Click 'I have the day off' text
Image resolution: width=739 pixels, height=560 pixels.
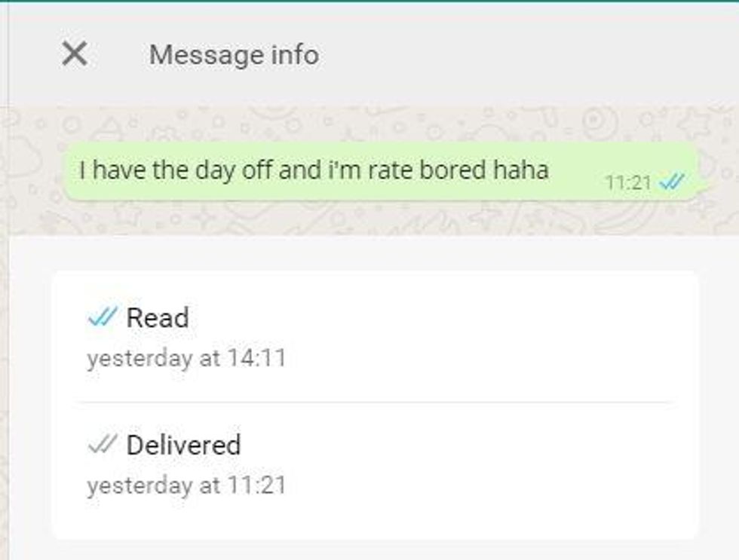click(175, 170)
